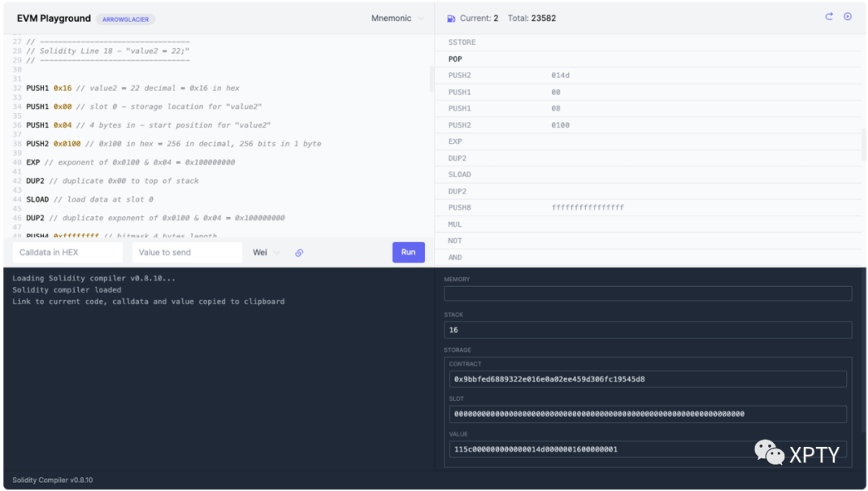The height and width of the screenshot is (491, 868).
Task: Click the Value to send input
Action: [186, 252]
